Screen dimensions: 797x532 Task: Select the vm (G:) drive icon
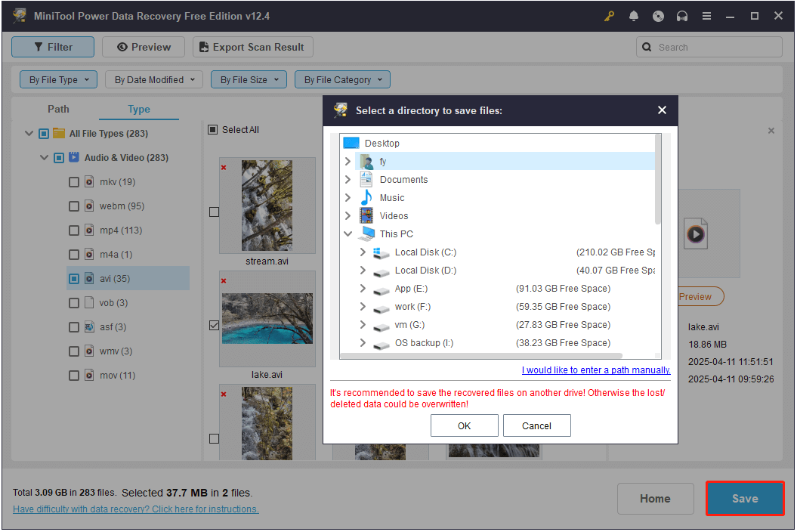point(382,326)
